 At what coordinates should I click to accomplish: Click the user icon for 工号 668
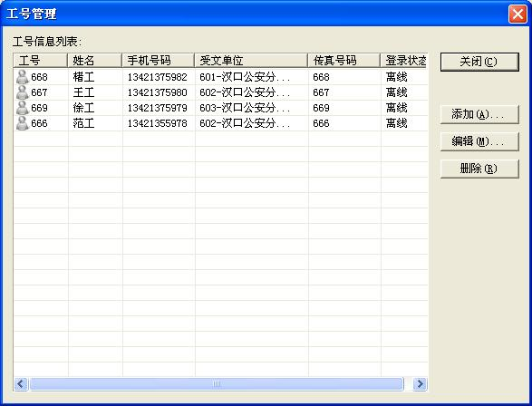23,77
